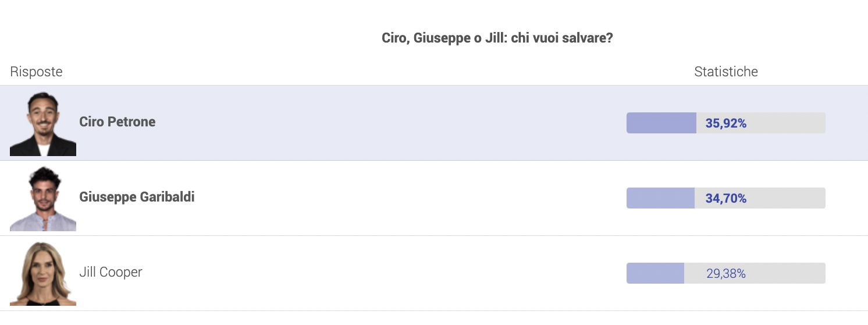Click the 29,38% percentage value
Screen dimensions: 868x325
tap(726, 273)
